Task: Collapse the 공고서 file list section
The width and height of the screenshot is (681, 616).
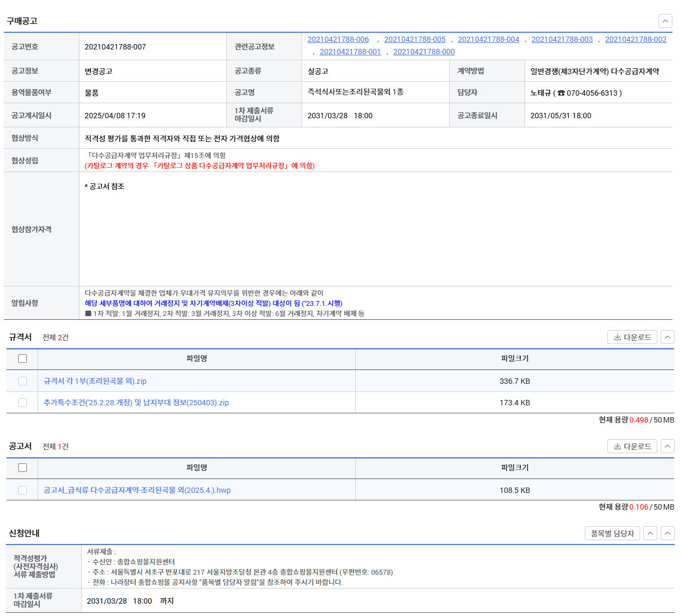Action: [667, 446]
